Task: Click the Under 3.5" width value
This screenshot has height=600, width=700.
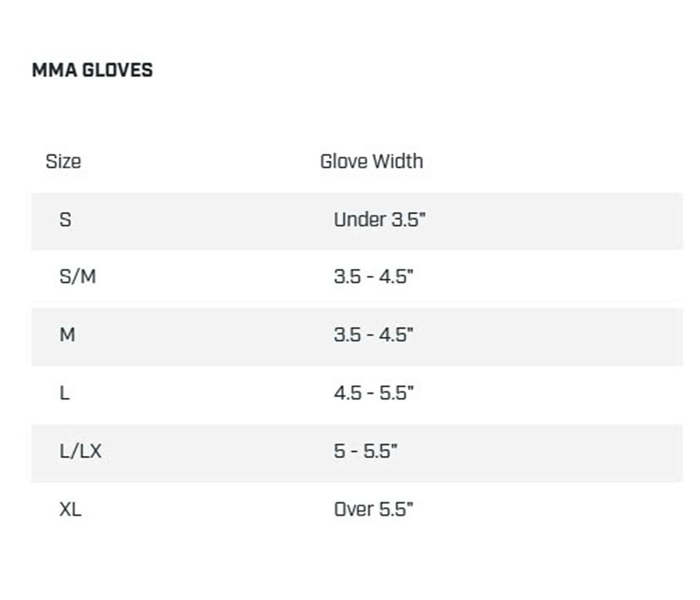Action: point(379,219)
